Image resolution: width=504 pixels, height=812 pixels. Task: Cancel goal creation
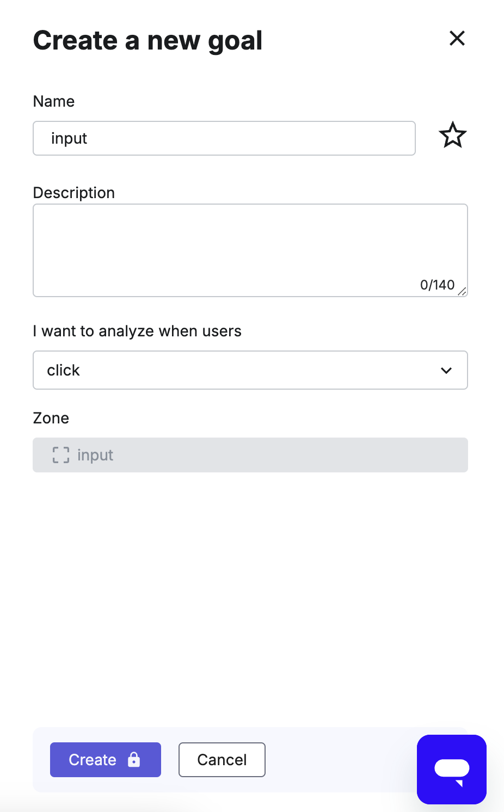tap(222, 760)
